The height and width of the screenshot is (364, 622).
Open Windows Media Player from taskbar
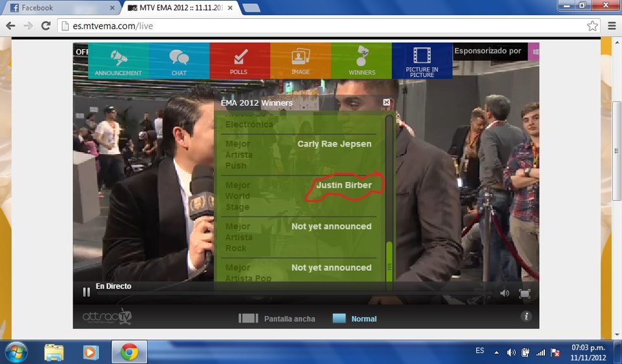(x=91, y=352)
